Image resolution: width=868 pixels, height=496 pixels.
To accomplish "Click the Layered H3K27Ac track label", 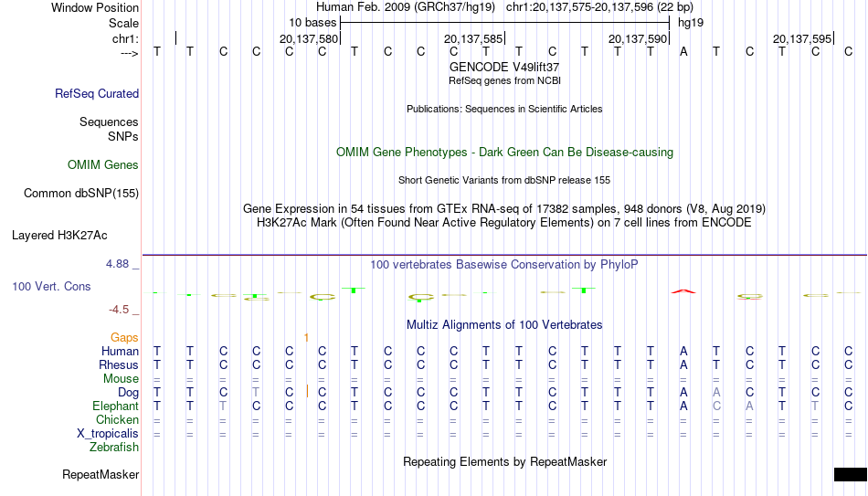I will [59, 236].
